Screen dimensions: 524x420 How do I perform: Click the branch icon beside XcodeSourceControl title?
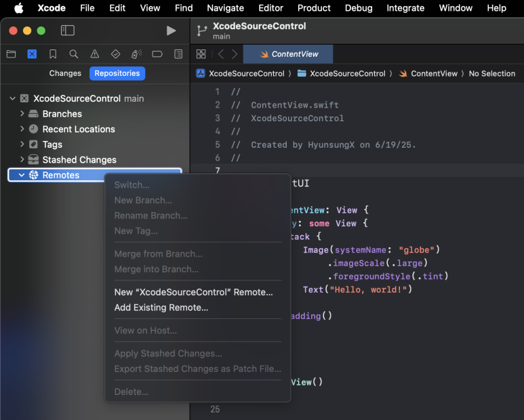[202, 30]
